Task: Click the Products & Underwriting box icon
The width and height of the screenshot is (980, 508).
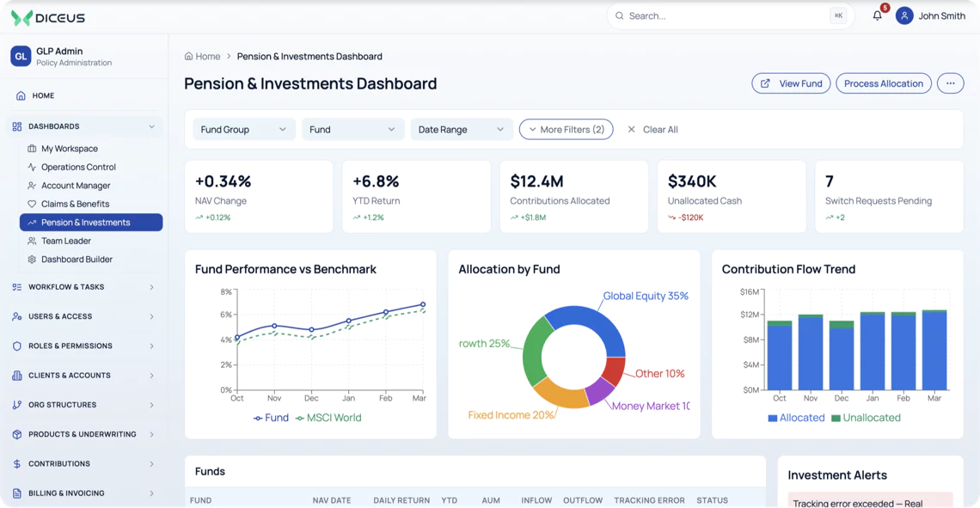Action: click(17, 434)
